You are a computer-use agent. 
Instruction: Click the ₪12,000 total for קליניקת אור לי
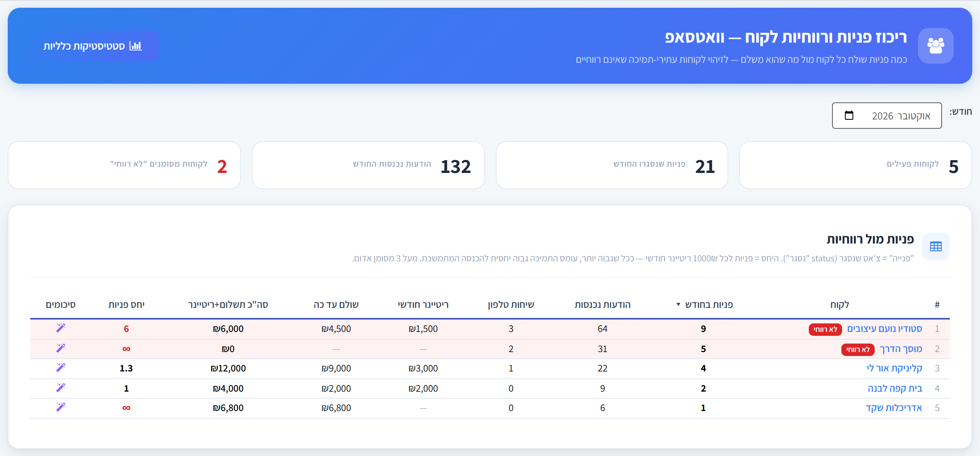tap(228, 368)
